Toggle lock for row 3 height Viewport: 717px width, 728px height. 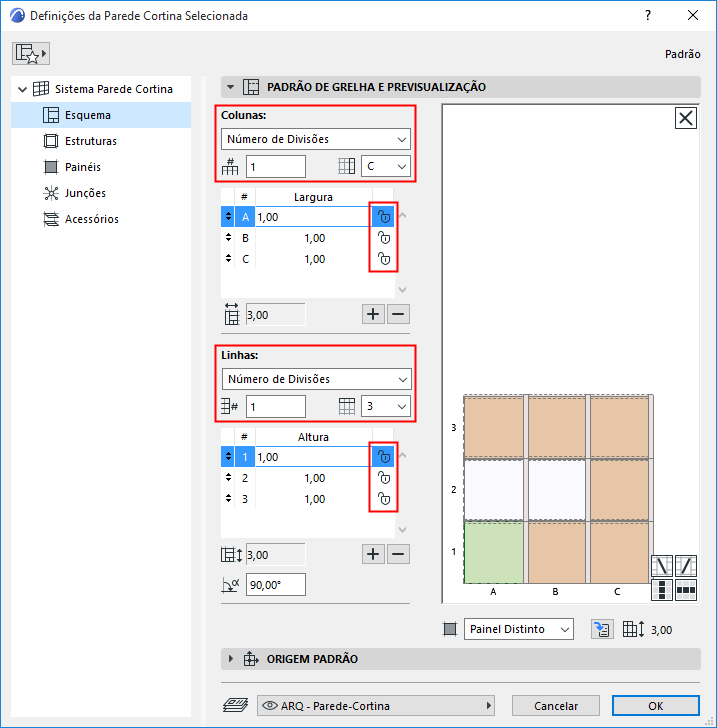(x=383, y=499)
